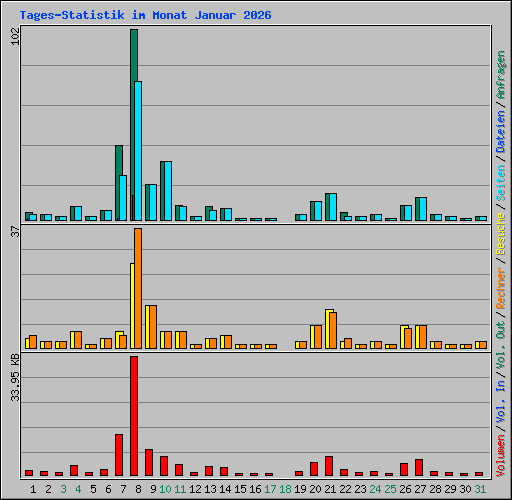512x500 pixels.
Task: Click the cyan Seiten bar for day 27
Action: (423, 209)
